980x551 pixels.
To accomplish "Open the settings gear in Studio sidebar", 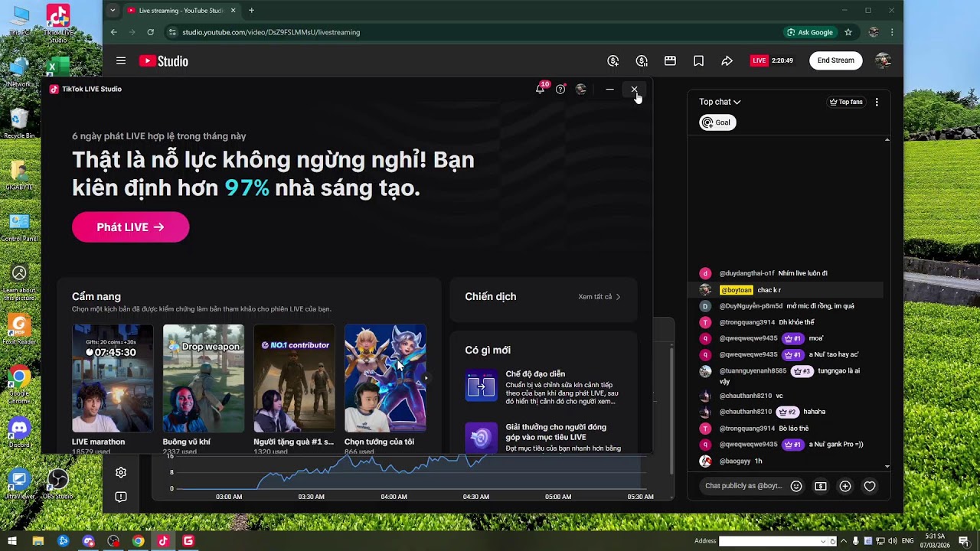I will [x=121, y=473].
